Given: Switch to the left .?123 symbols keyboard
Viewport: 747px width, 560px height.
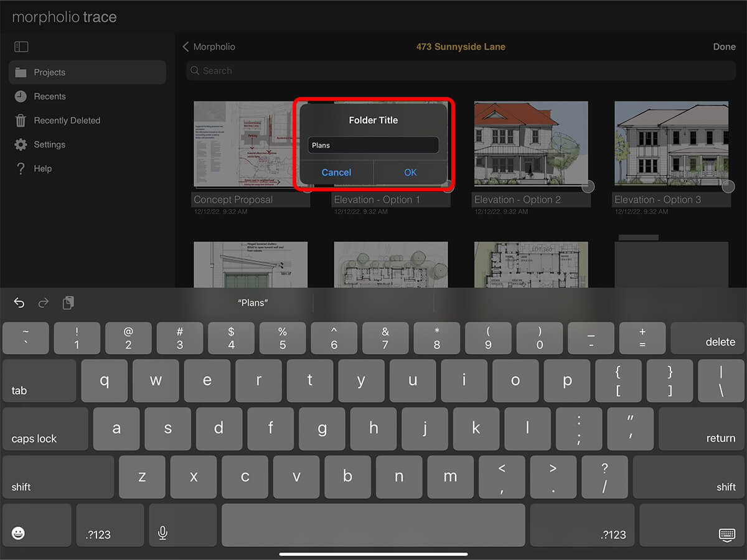Looking at the screenshot, I should coord(110,526).
